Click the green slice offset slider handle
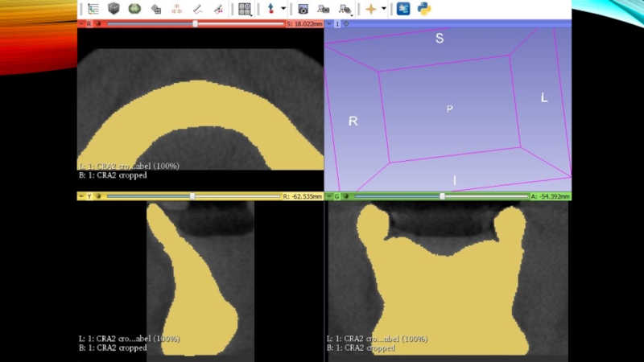 tap(442, 196)
